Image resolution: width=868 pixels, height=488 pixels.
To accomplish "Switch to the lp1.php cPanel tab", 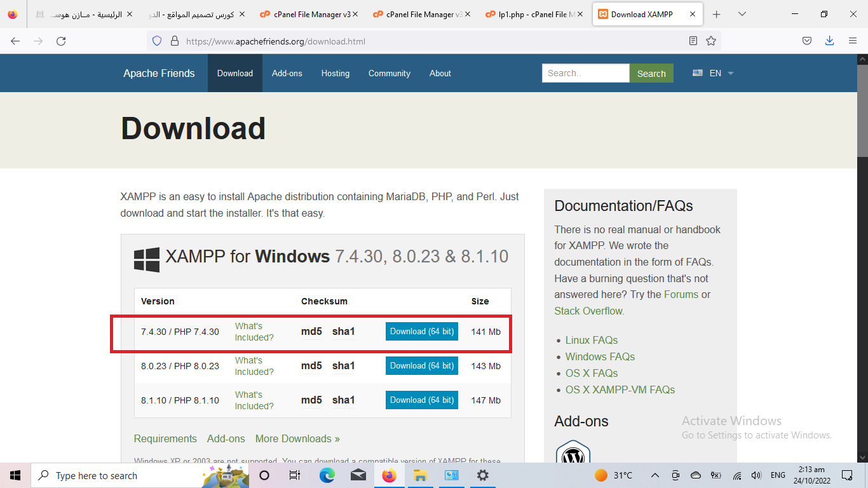I will click(532, 14).
